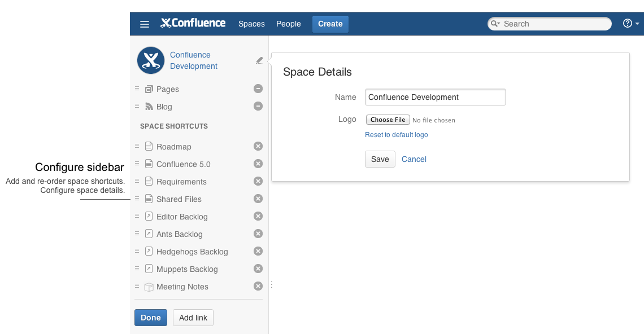
Task: Select the Pages sidebar entry
Action: point(168,89)
